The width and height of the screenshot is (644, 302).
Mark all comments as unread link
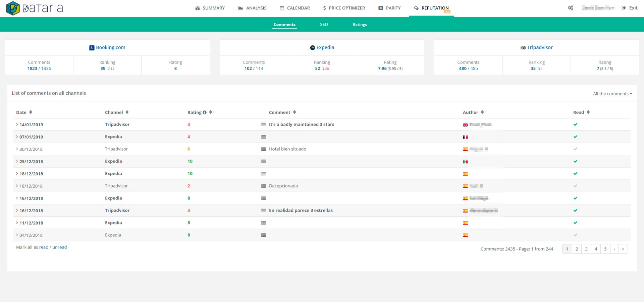point(60,247)
